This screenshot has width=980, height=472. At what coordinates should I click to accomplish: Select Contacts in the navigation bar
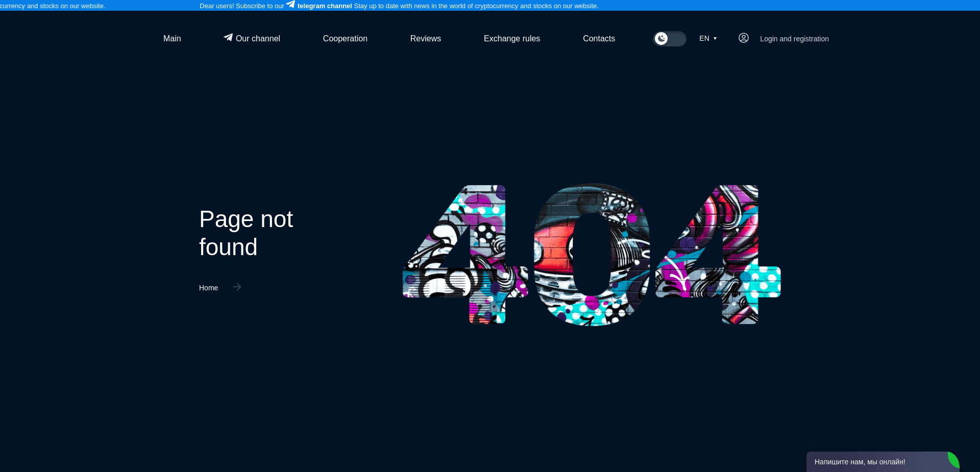coord(599,38)
